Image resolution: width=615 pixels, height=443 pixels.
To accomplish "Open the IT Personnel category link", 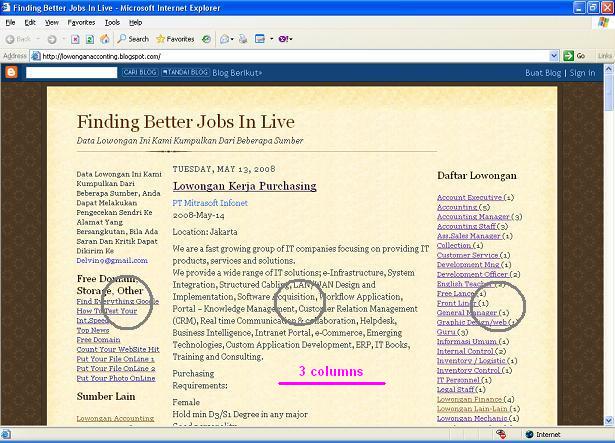I will point(459,380).
